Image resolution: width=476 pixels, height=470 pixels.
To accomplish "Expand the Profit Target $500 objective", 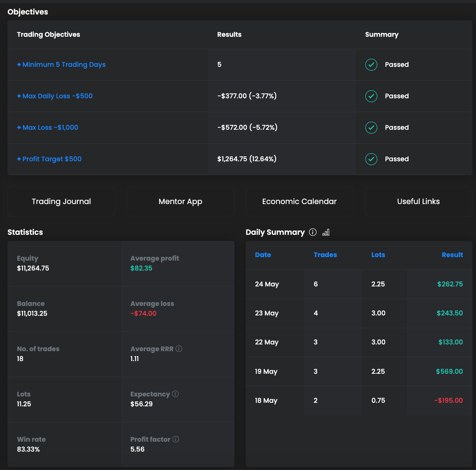I will pos(49,159).
